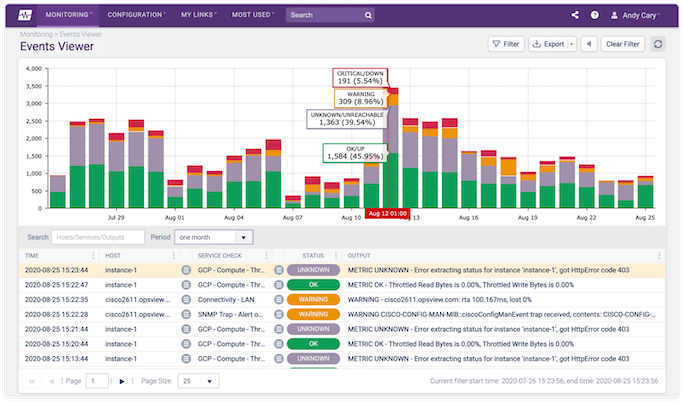Go to next page arrow
The image size is (683, 406).
click(x=122, y=381)
